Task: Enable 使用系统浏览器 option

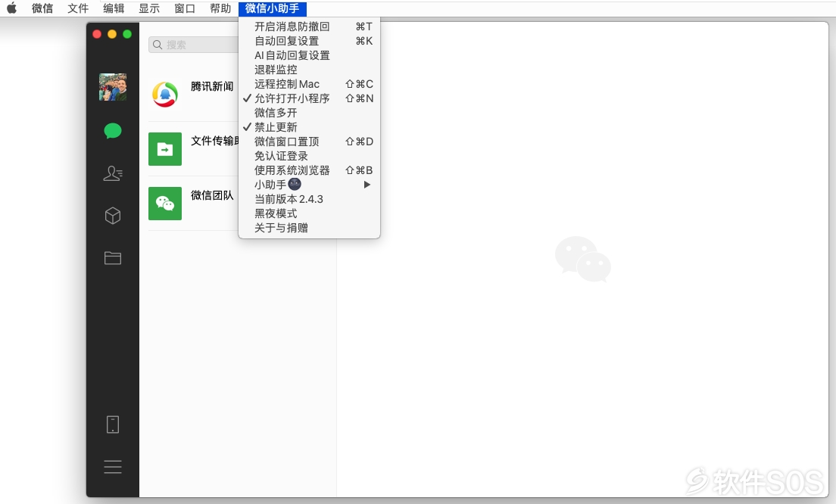Action: pos(309,170)
